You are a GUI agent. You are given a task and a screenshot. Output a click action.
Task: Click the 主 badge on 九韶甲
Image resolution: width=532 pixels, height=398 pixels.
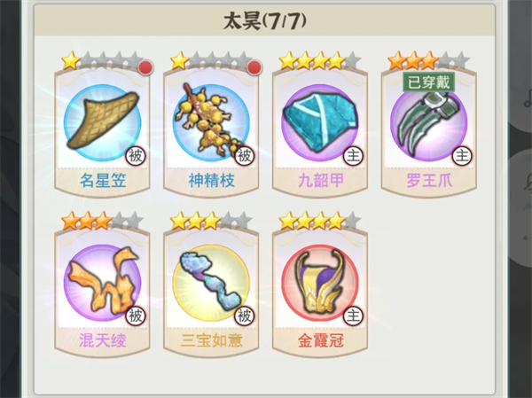(353, 156)
